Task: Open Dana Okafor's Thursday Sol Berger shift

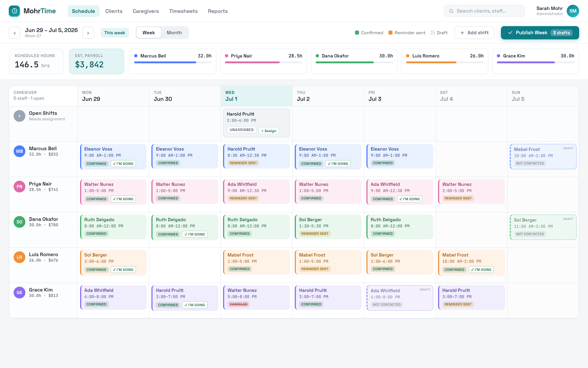Action: tap(328, 227)
